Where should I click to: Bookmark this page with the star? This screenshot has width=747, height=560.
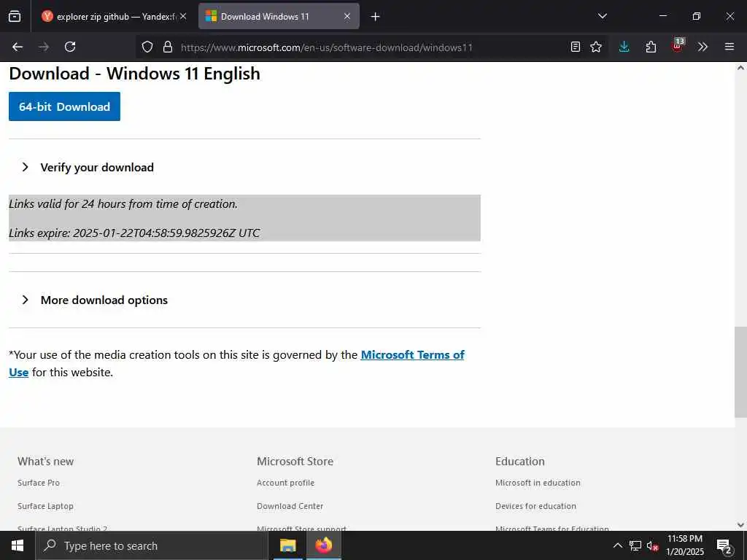pos(596,47)
